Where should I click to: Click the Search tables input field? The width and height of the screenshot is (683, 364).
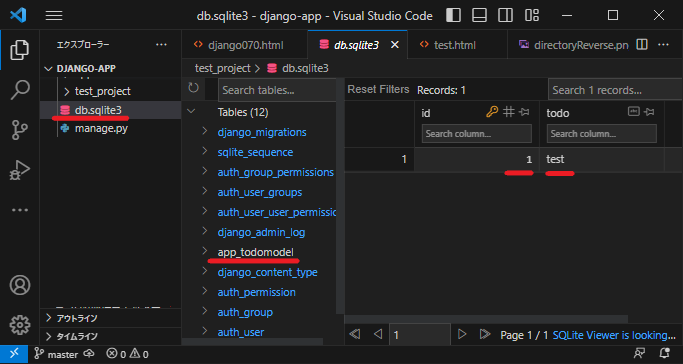pos(277,90)
